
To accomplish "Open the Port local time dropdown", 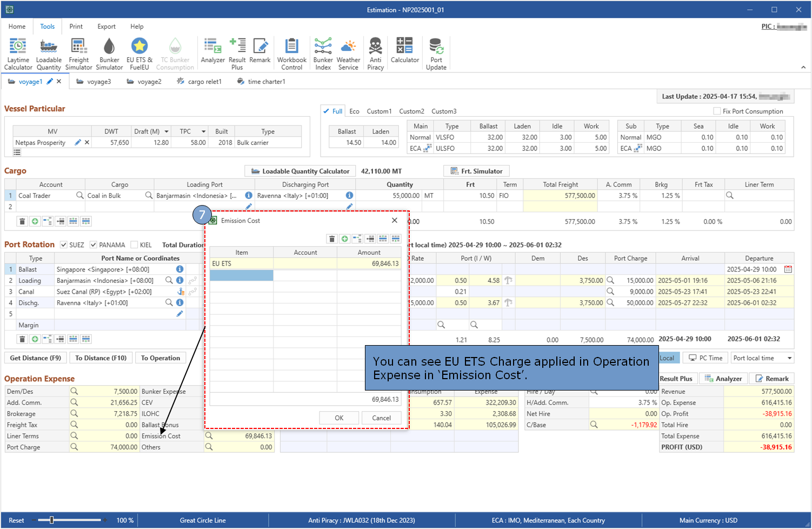I will pyautogui.click(x=789, y=358).
